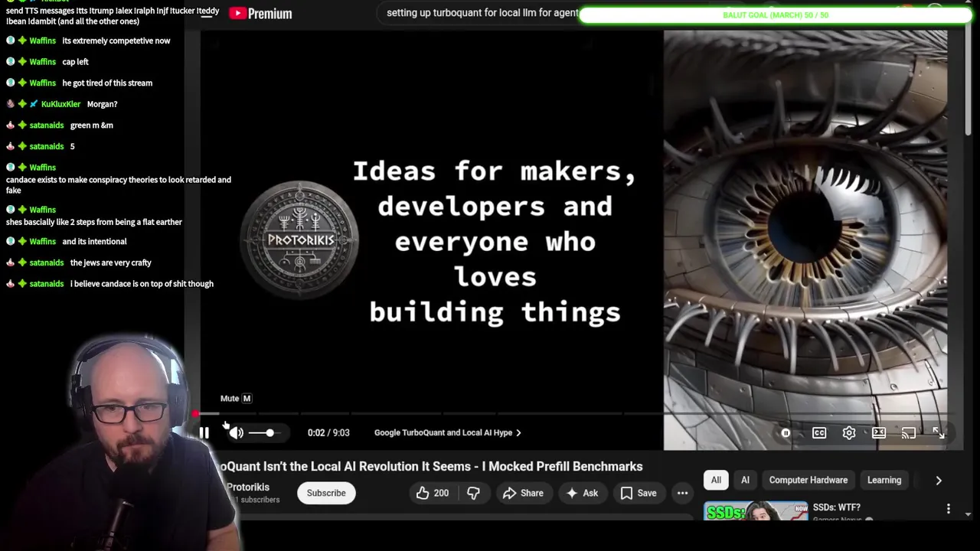980x551 pixels.
Task: Dislike the video
Action: point(473,493)
